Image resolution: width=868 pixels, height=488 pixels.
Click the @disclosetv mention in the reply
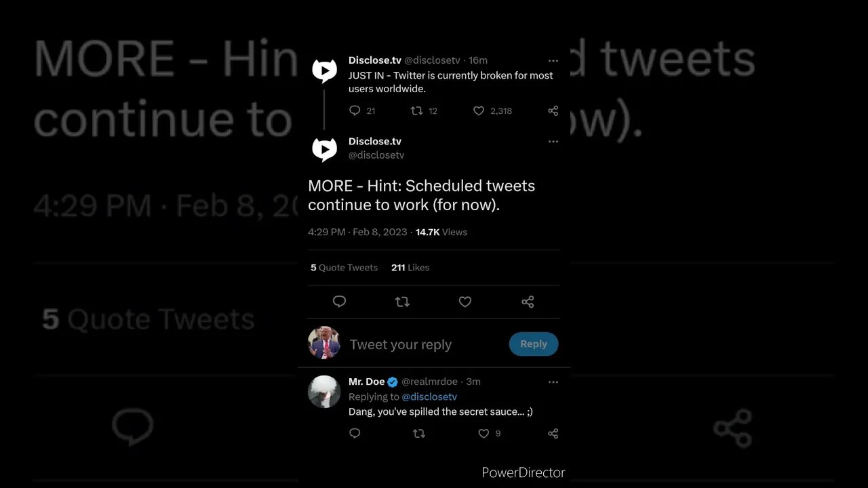coord(429,396)
